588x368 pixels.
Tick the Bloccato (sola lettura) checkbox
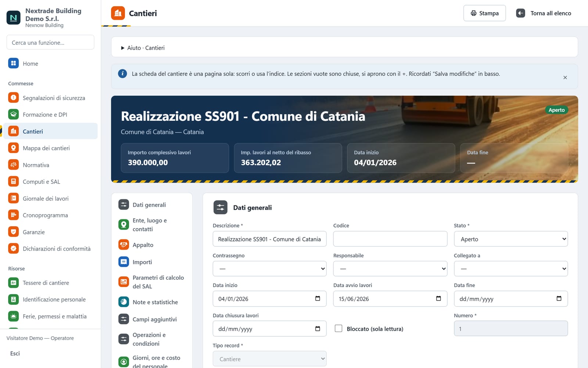tap(338, 328)
